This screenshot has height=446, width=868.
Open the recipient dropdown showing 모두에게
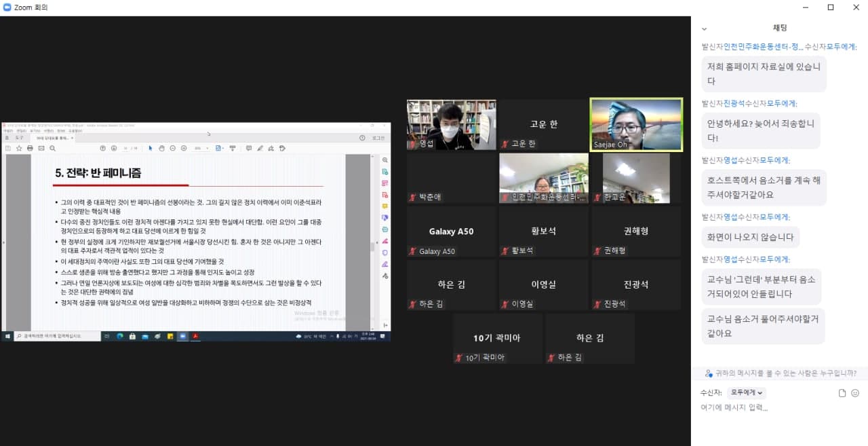[747, 392]
